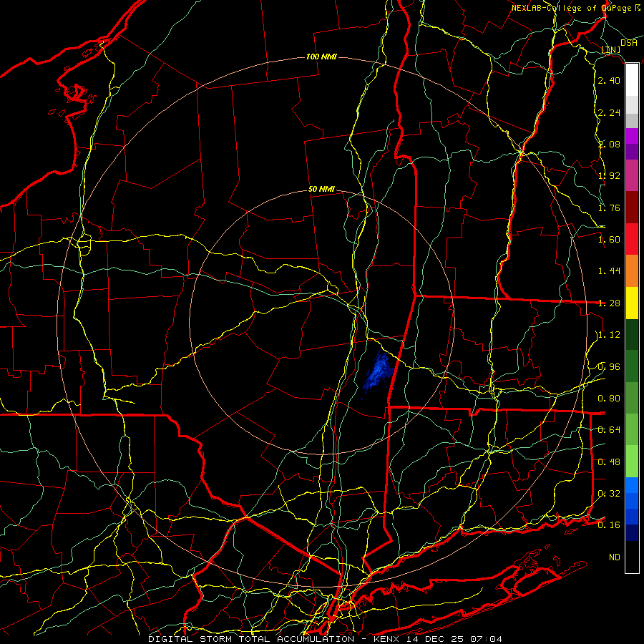Select the navy legend swatch above ND
The image size is (644, 644).
coord(632,533)
